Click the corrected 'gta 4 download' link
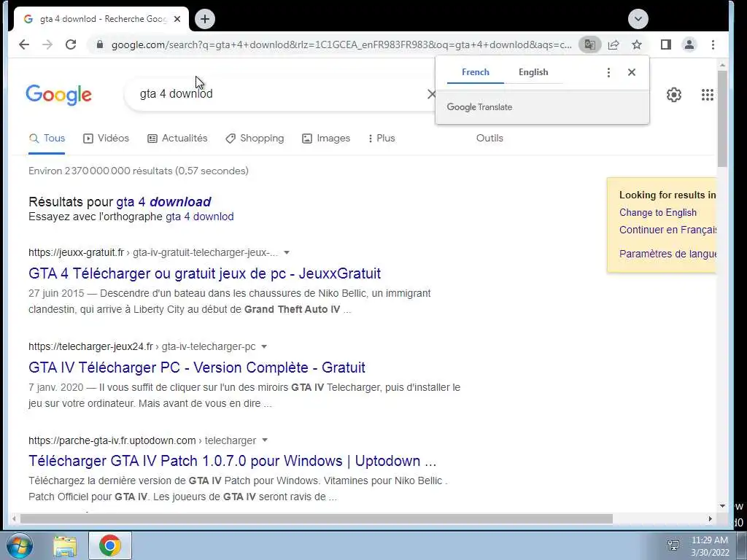747x560 pixels. [x=163, y=202]
